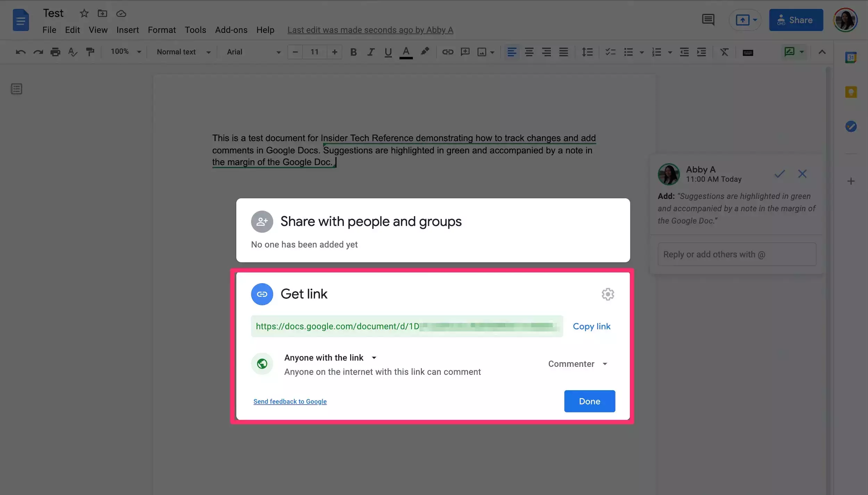Decrease font size with minus button
868x495 pixels.
295,52
